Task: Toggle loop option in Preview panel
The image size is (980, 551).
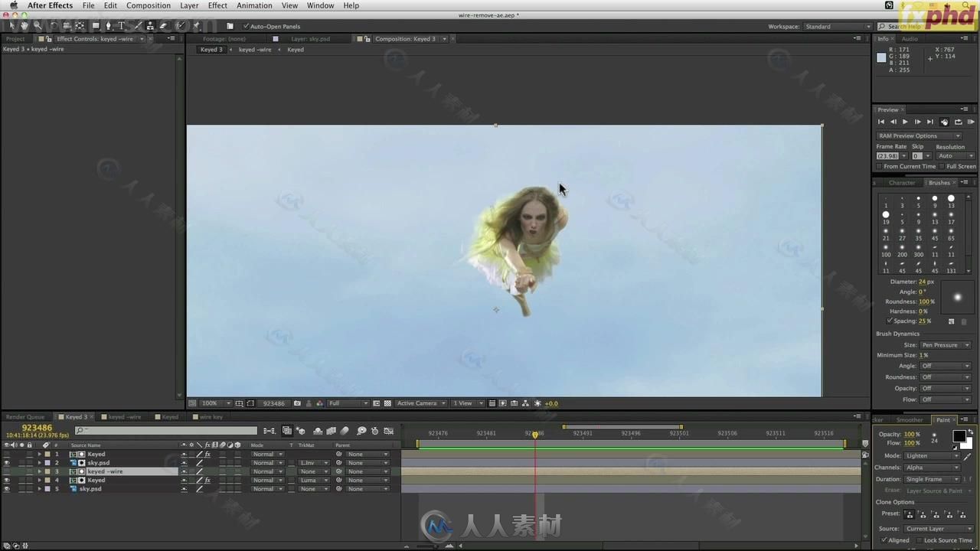Action: pos(958,122)
